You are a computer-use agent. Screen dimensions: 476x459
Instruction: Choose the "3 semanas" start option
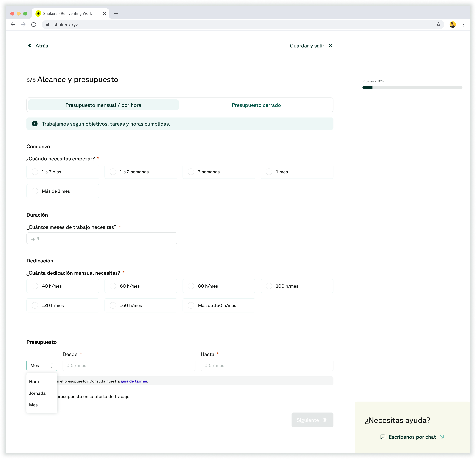tap(191, 172)
